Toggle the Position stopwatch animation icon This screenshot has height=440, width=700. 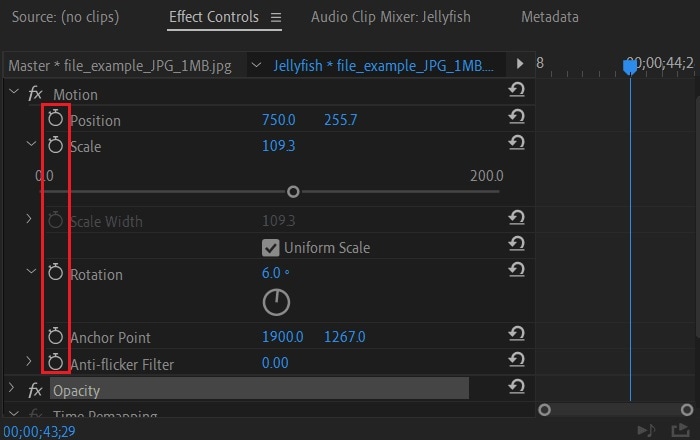[x=56, y=119]
